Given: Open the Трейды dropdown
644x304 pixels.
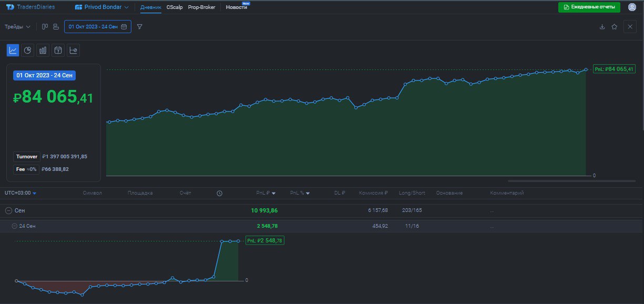Looking at the screenshot, I should [17, 26].
